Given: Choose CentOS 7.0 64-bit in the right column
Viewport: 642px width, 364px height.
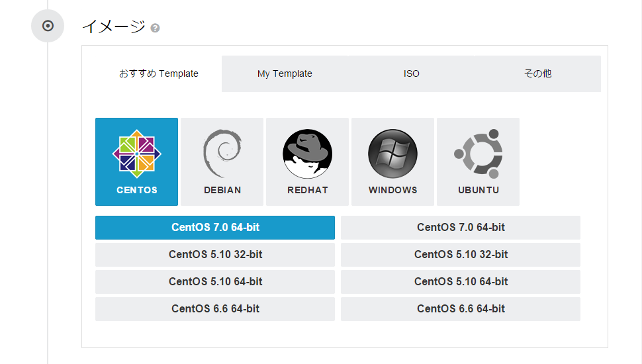Looking at the screenshot, I should click(x=461, y=228).
